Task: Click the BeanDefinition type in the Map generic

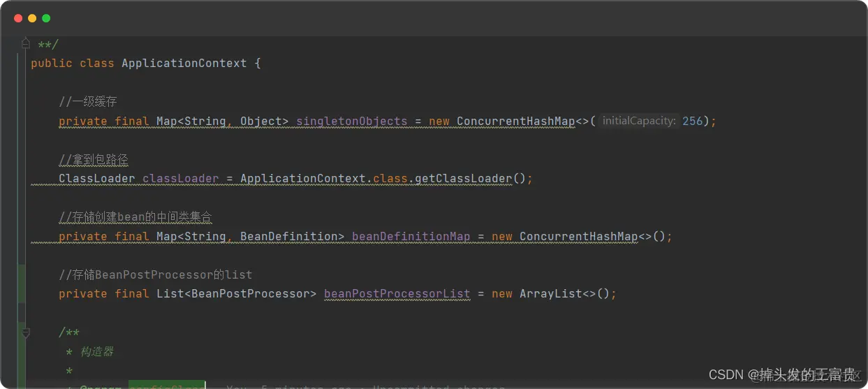Action: tap(289, 236)
